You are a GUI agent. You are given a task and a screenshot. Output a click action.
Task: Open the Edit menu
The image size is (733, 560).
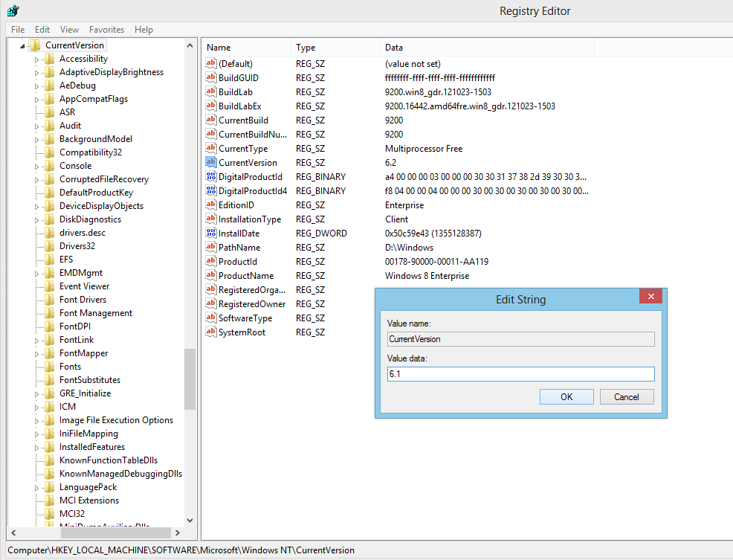coord(42,30)
